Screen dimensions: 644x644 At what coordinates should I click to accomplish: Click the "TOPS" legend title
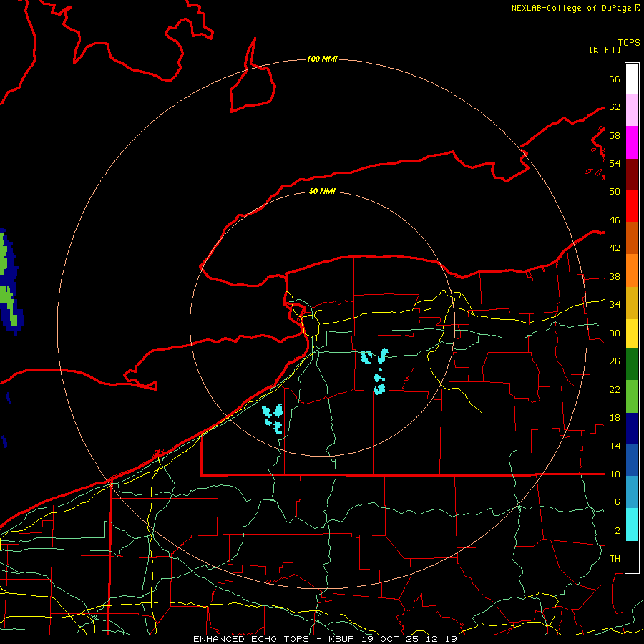pos(629,42)
